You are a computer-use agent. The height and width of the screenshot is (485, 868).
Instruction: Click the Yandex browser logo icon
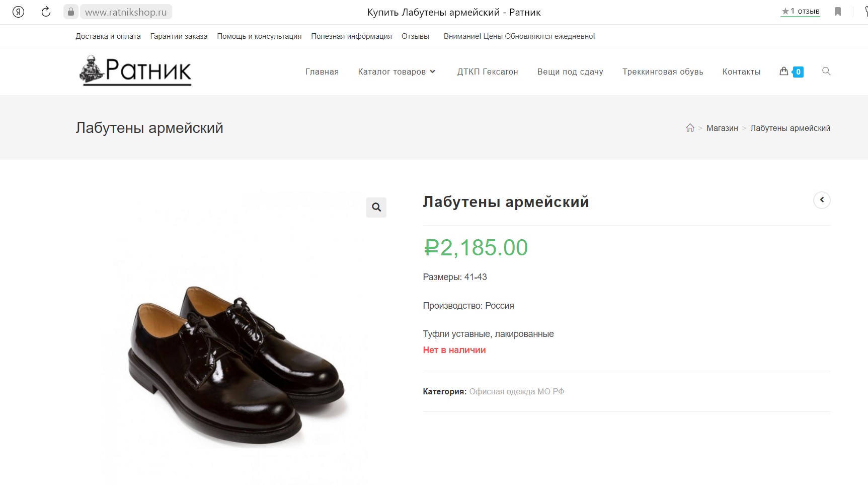(19, 12)
